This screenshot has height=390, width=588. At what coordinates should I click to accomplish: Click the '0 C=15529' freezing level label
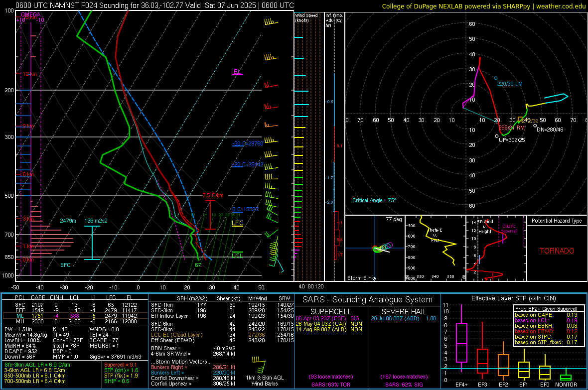(x=246, y=209)
